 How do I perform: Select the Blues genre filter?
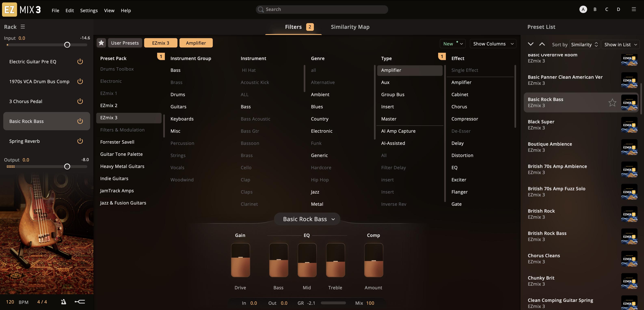[x=317, y=107]
